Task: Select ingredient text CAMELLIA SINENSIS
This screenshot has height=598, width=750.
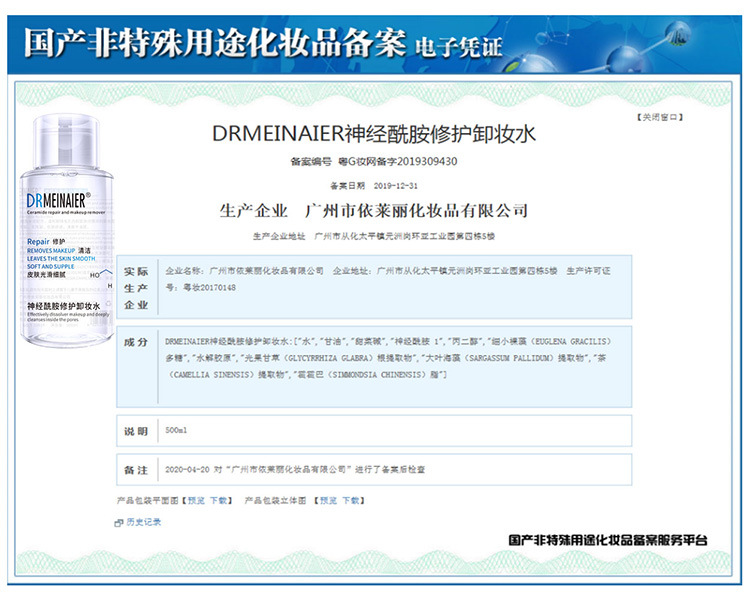Action: (212, 375)
